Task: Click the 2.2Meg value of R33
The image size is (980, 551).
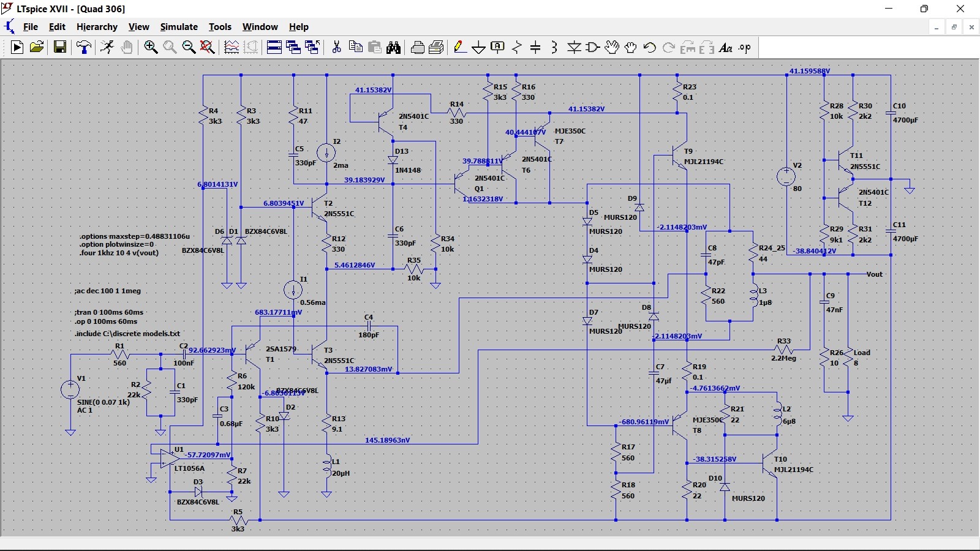Action: pyautogui.click(x=783, y=358)
